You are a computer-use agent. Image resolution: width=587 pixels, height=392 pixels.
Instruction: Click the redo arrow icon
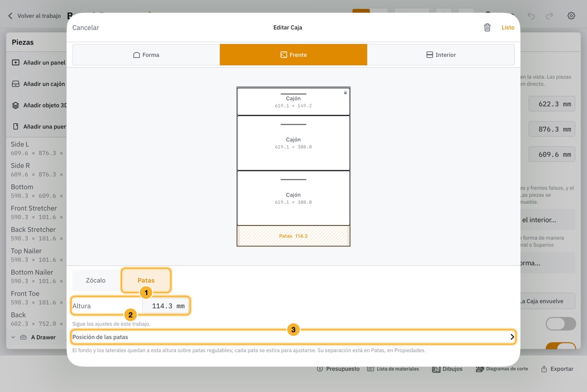(549, 16)
